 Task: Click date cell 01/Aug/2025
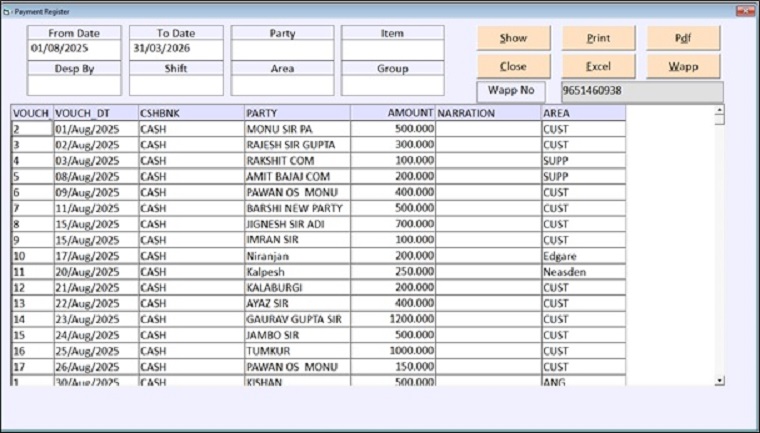(x=96, y=129)
